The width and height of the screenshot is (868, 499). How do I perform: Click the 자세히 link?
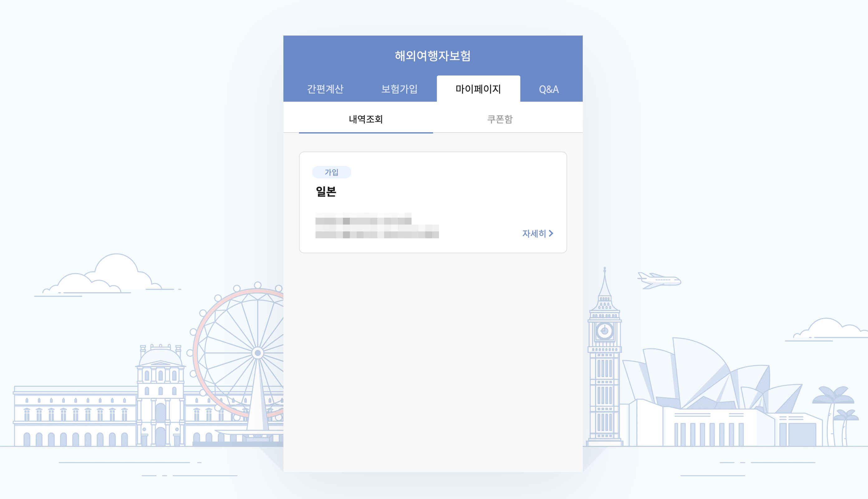click(x=534, y=233)
